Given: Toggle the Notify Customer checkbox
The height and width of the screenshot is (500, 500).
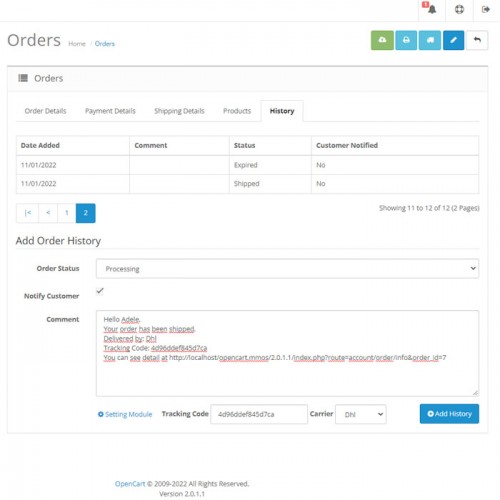Looking at the screenshot, I should point(100,291).
